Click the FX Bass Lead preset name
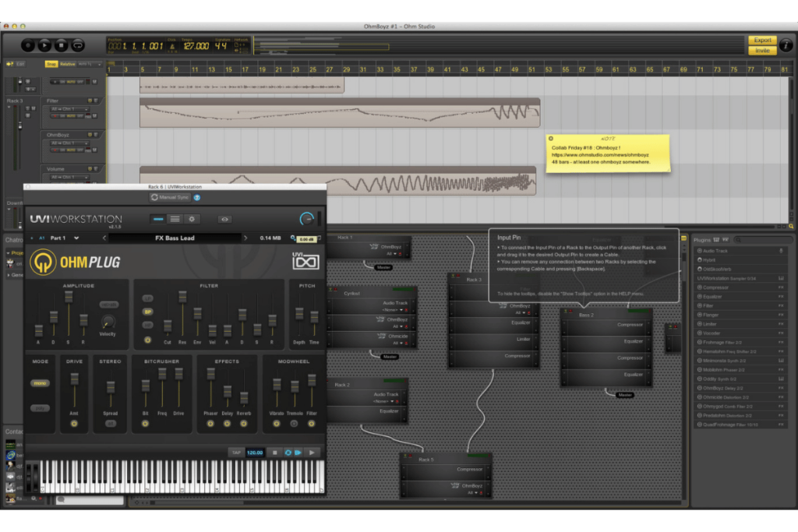Image resolution: width=798 pixels, height=532 pixels. [x=175, y=238]
